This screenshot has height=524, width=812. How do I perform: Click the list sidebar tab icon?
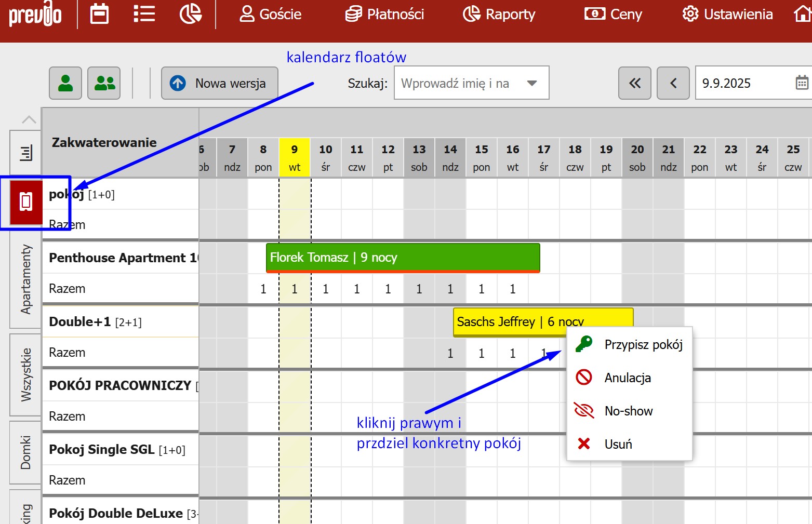26,153
